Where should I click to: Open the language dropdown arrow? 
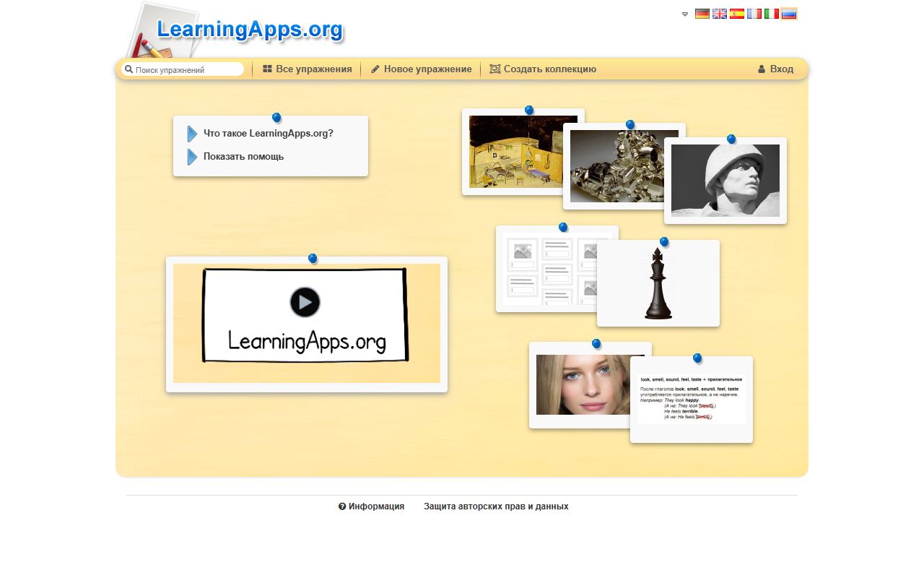pos(685,14)
